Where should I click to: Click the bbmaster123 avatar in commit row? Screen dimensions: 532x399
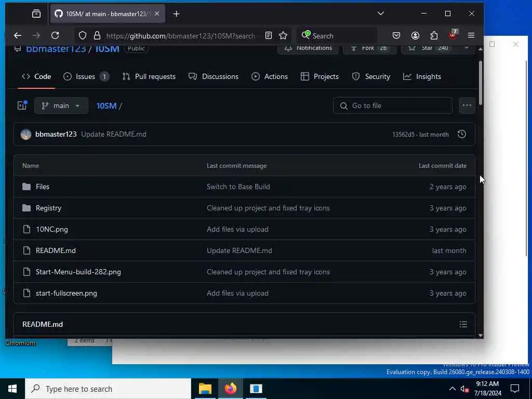pos(26,135)
